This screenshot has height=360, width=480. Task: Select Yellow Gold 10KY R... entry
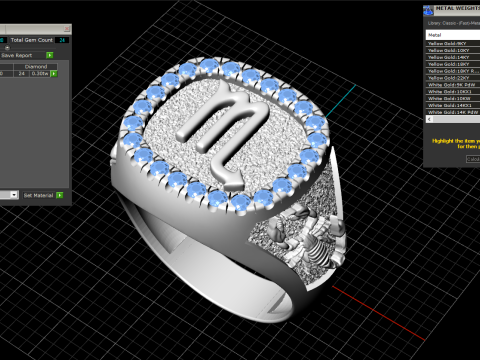[453, 71]
